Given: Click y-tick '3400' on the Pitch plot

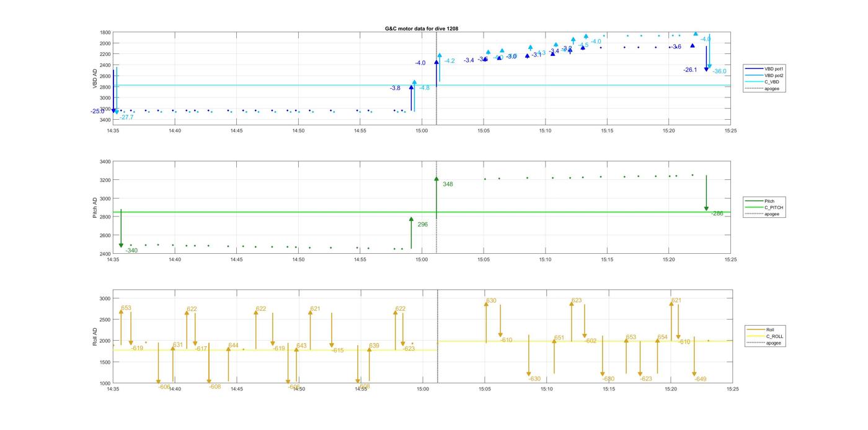Looking at the screenshot, I should coord(105,162).
